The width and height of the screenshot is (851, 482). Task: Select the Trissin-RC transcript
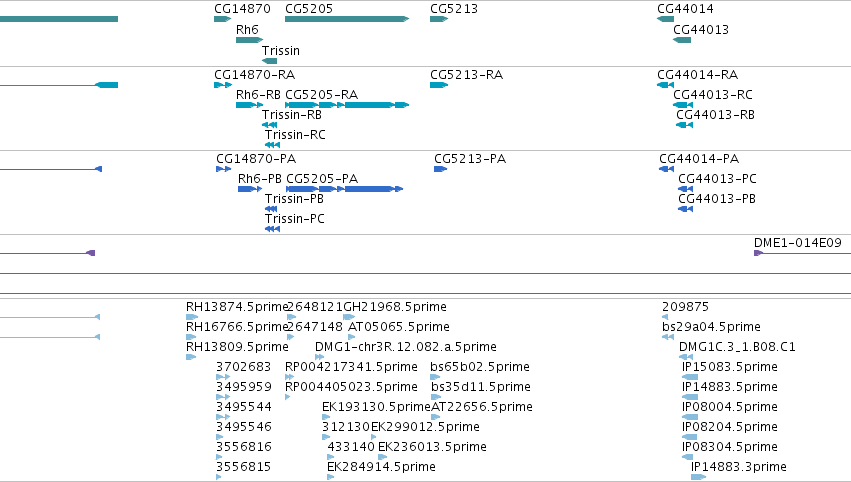pos(272,145)
